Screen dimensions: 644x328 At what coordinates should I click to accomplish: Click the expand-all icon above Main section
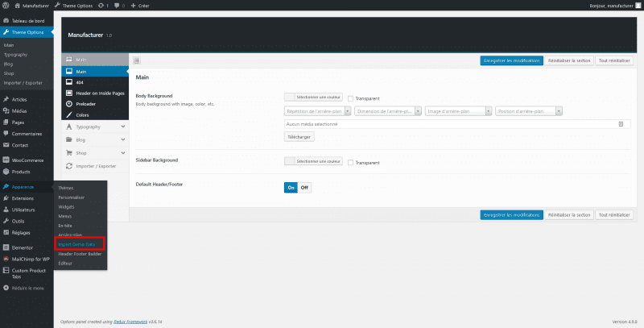point(137,60)
